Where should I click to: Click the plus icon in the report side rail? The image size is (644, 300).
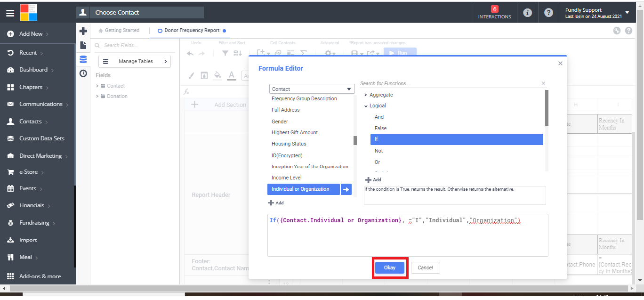pos(83,31)
